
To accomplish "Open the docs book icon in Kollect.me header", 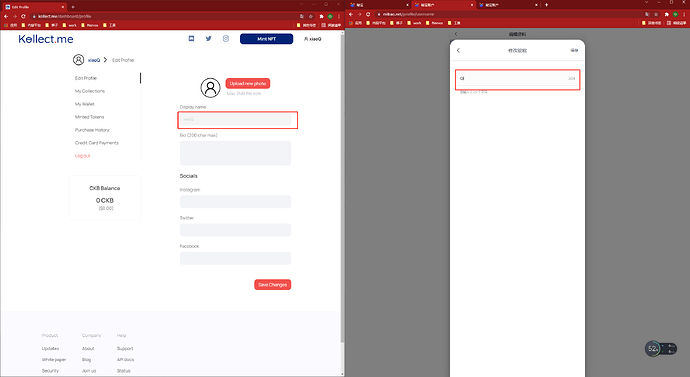I will coord(191,39).
